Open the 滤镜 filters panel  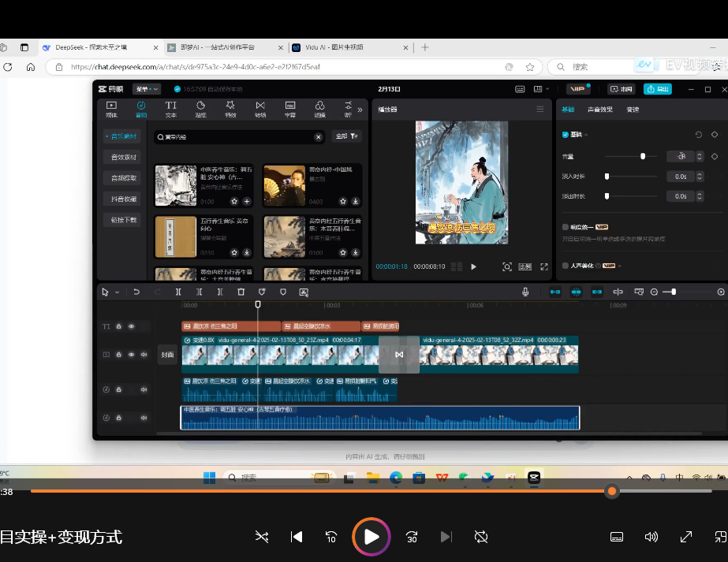(320, 109)
